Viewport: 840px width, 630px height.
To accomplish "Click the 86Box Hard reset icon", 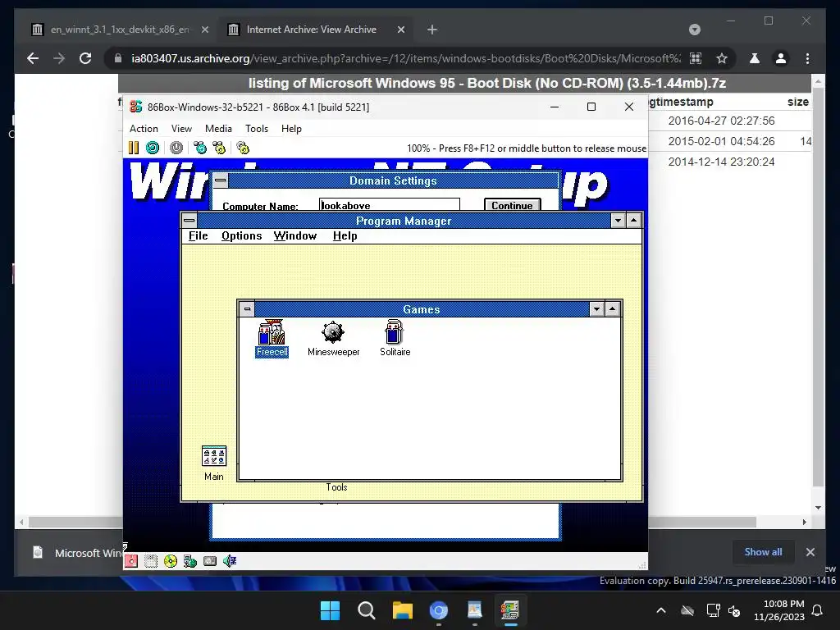I will 153,148.
